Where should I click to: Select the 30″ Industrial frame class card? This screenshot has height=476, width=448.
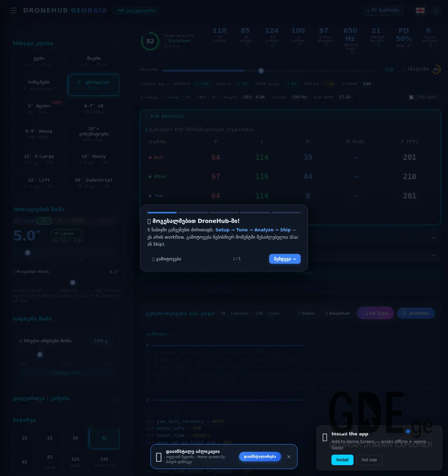click(x=94, y=183)
